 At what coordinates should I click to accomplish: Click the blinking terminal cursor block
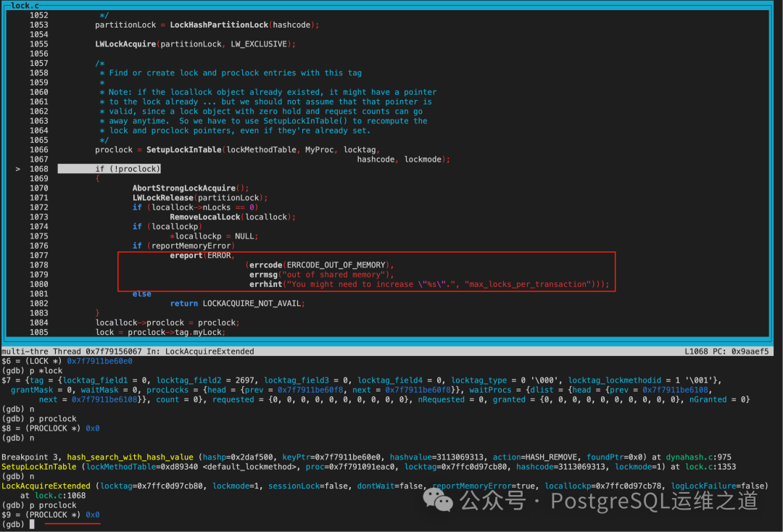click(30, 523)
